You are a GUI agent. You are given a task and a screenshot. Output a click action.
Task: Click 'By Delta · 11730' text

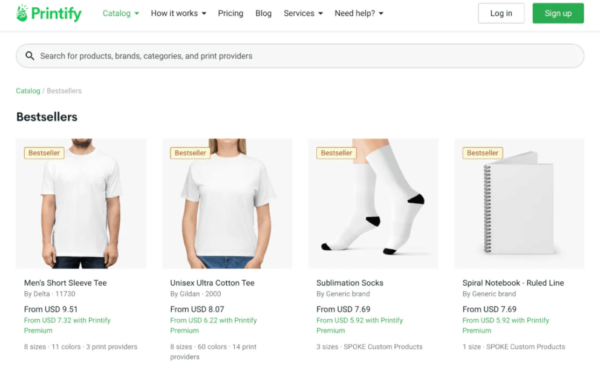[x=50, y=294]
